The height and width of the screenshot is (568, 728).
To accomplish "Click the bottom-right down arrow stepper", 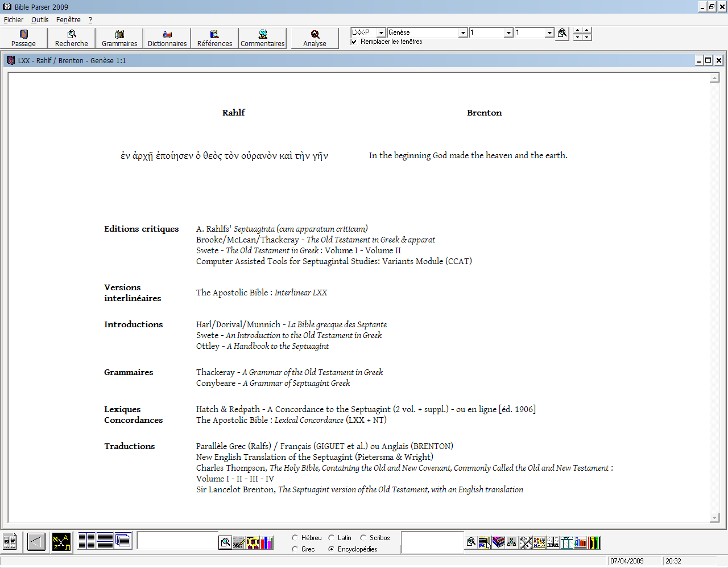I will (x=587, y=37).
